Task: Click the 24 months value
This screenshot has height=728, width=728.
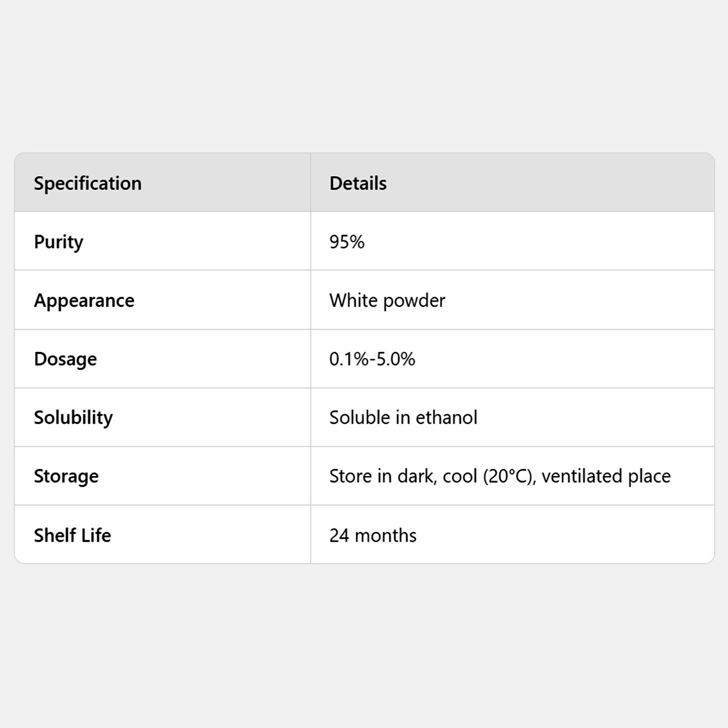Action: tap(373, 535)
